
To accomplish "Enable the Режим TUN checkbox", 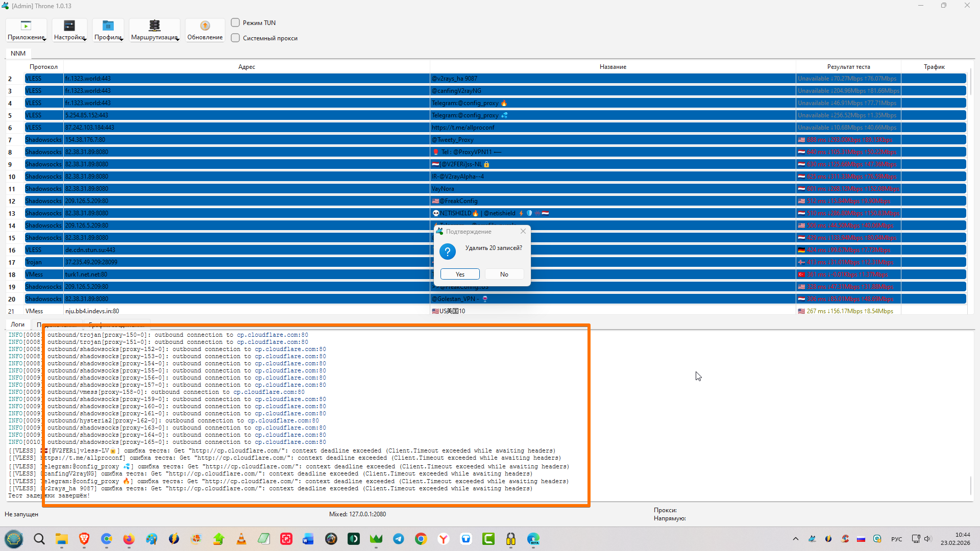I will point(235,22).
